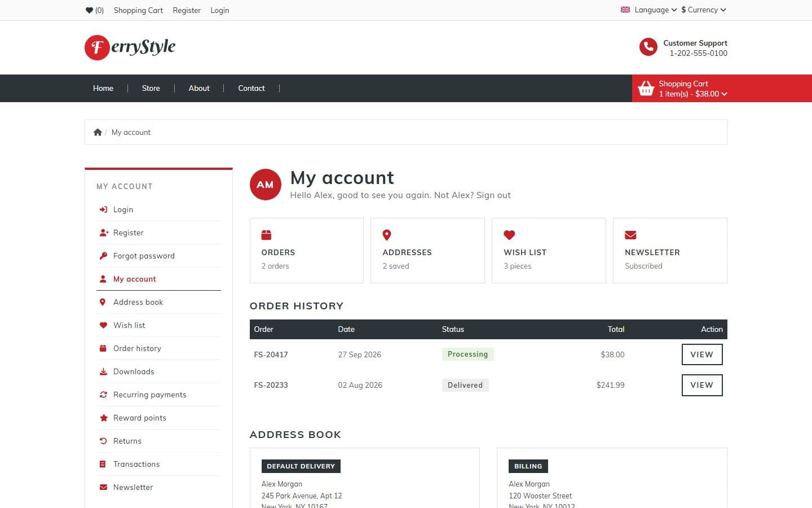Click the Newsletter card envelope icon
812x508 pixels.
click(630, 235)
